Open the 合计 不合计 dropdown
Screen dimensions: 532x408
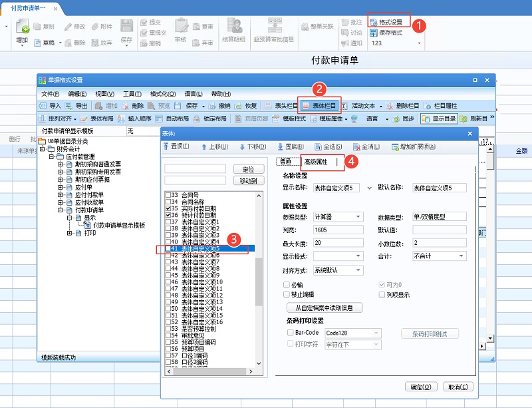tap(461, 256)
